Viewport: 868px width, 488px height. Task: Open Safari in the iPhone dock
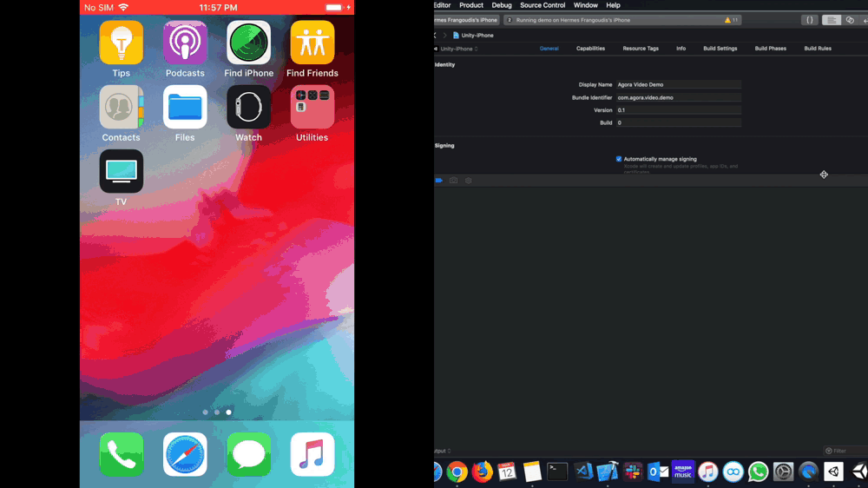coord(185,455)
